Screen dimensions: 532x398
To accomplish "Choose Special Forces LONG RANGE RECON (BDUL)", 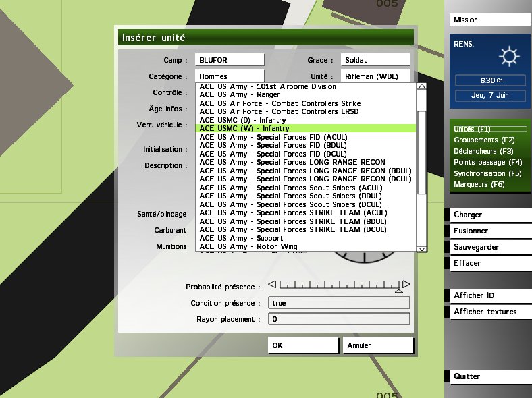I will click(x=306, y=171).
